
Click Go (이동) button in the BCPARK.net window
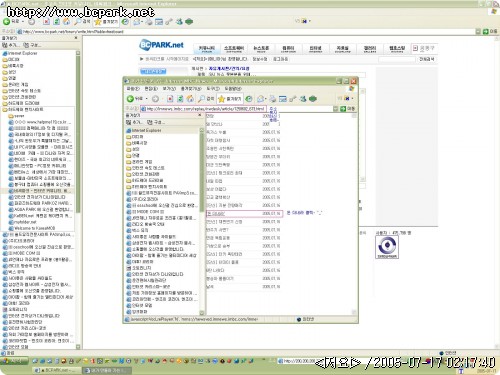point(490,31)
